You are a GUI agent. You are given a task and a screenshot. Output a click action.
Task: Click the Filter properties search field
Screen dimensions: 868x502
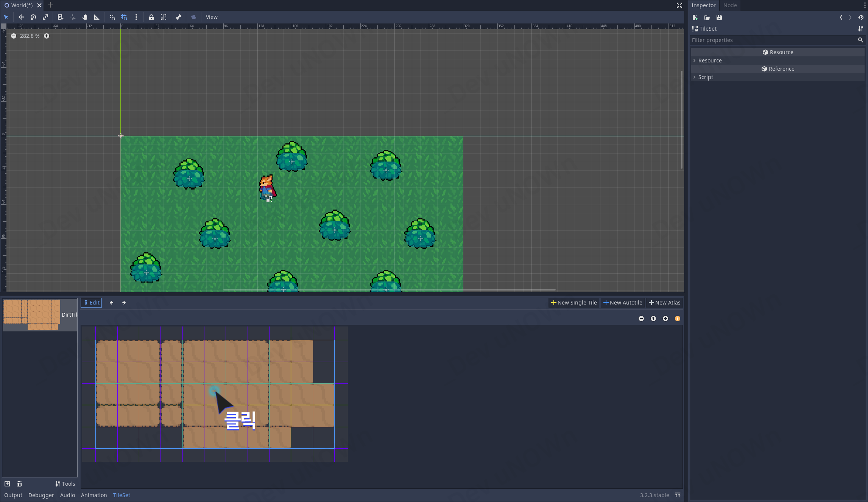(772, 40)
